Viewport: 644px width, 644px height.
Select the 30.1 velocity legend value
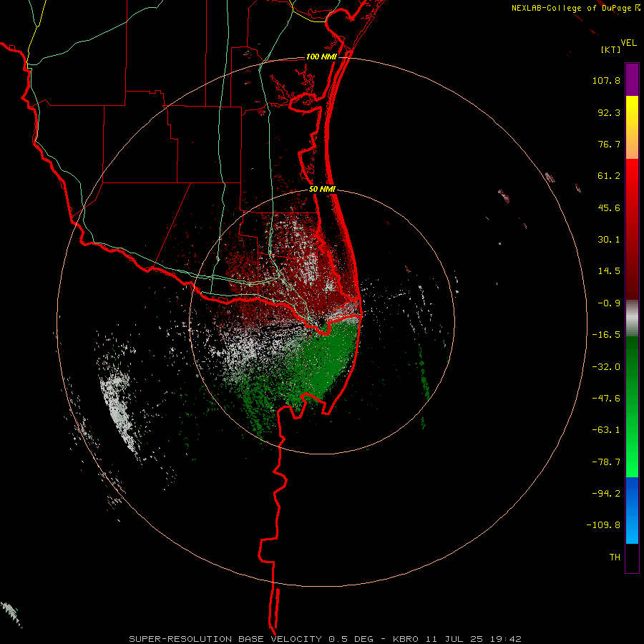[x=609, y=240]
